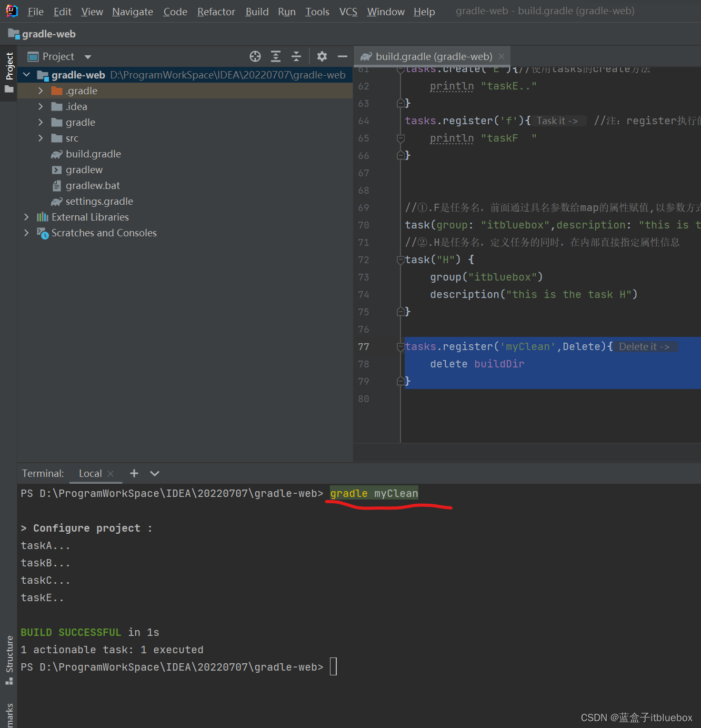Expand Scratches and Consoles node
Image resolution: width=701 pixels, height=728 pixels.
(26, 233)
